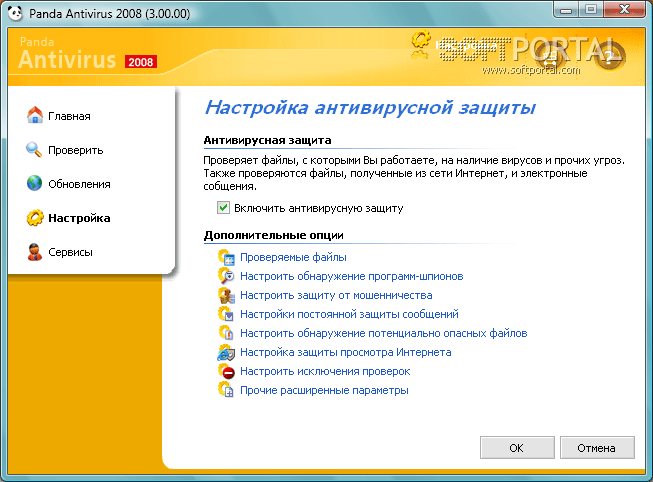Click heading Настройка антивирусной защиты

pyautogui.click(x=370, y=107)
